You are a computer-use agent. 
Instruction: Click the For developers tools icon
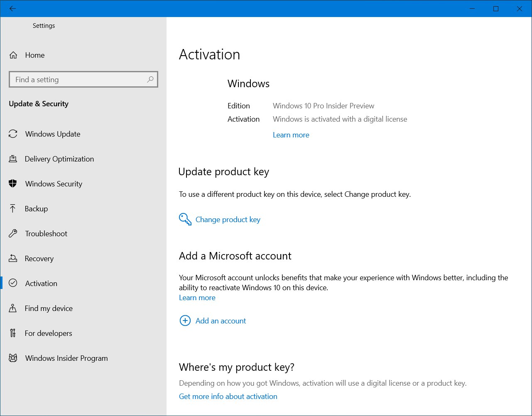(x=13, y=333)
